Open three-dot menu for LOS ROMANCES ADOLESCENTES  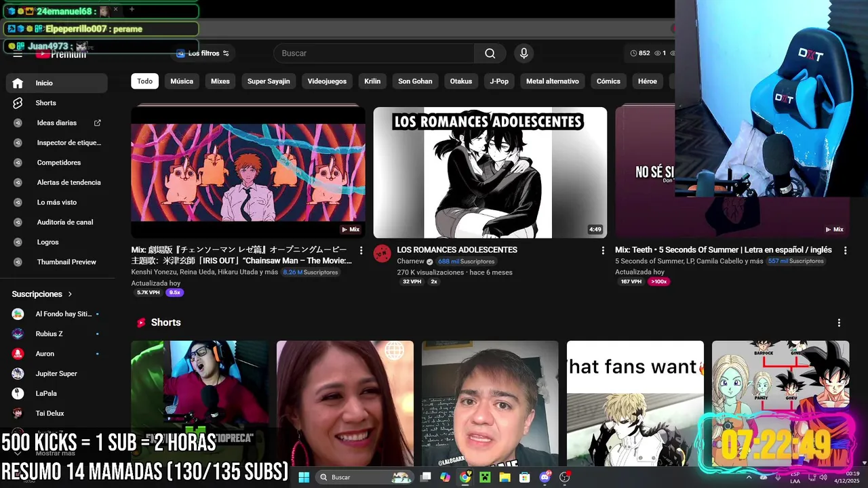[603, 251]
